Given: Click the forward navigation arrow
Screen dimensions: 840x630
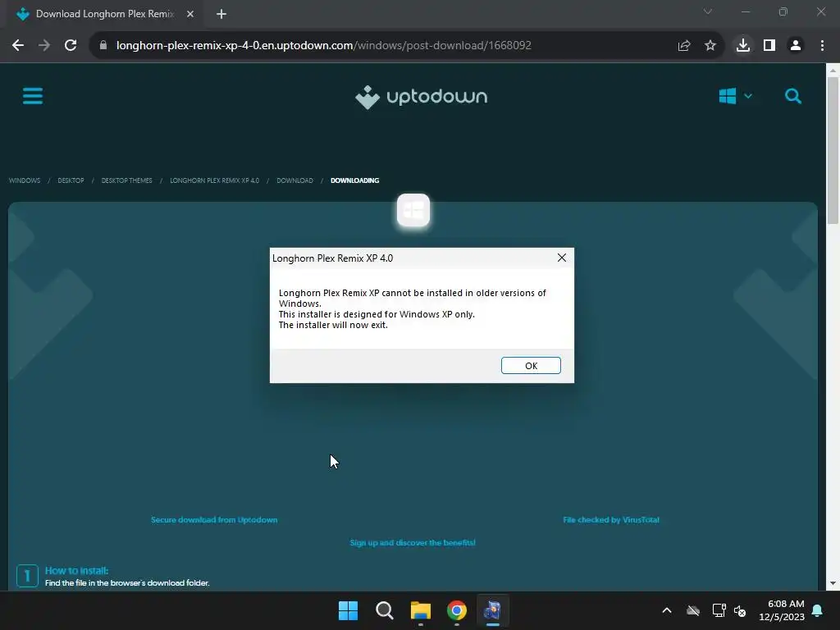Looking at the screenshot, I should coord(44,46).
